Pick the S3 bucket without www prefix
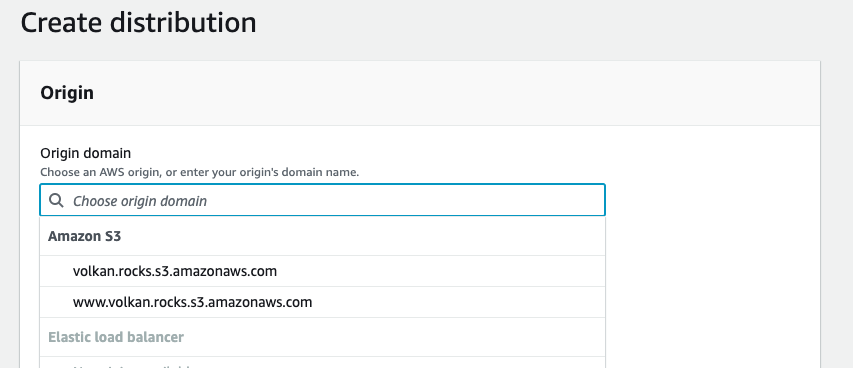The image size is (853, 368). click(175, 271)
